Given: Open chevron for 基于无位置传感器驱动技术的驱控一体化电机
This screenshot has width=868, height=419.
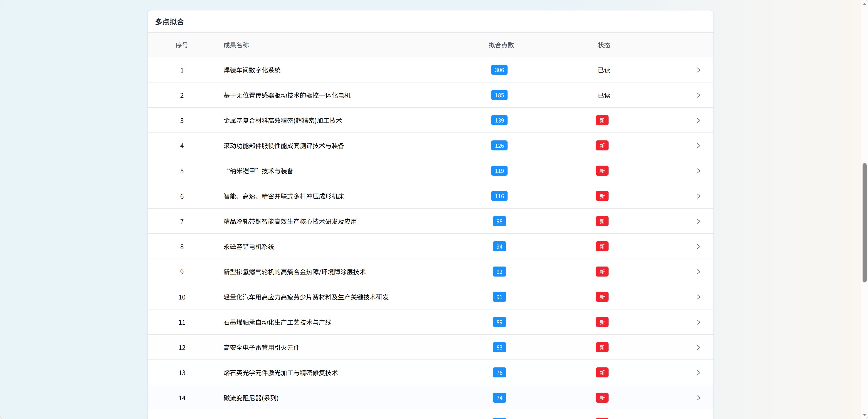Looking at the screenshot, I should pyautogui.click(x=698, y=95).
